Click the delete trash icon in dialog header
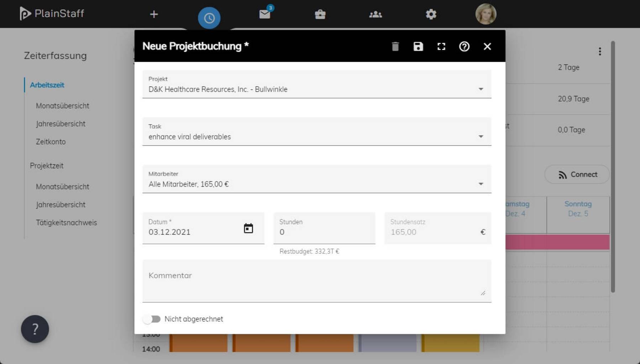This screenshot has height=364, width=640. [x=395, y=47]
